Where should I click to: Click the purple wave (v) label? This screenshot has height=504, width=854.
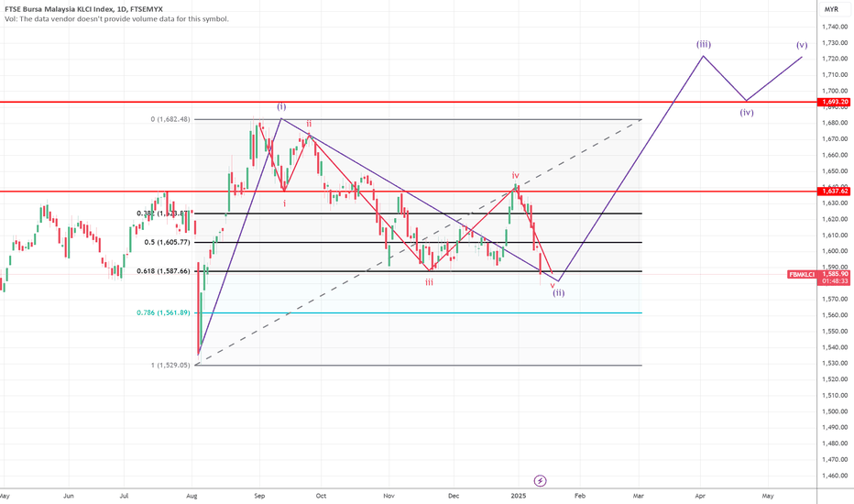click(802, 45)
